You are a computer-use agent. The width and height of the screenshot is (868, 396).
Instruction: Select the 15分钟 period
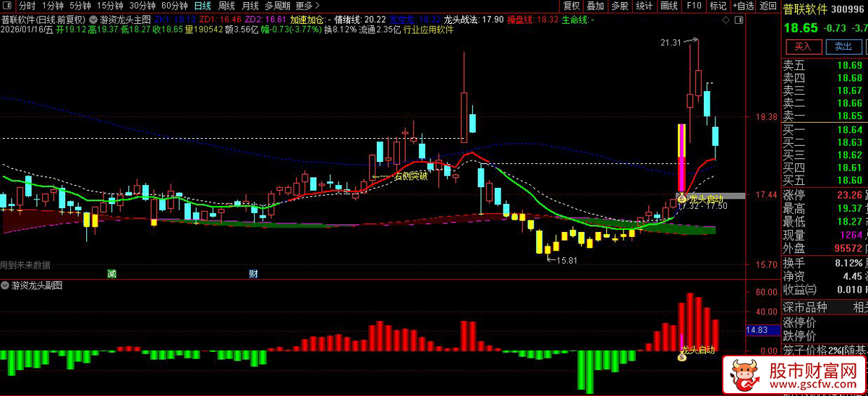pos(110,6)
